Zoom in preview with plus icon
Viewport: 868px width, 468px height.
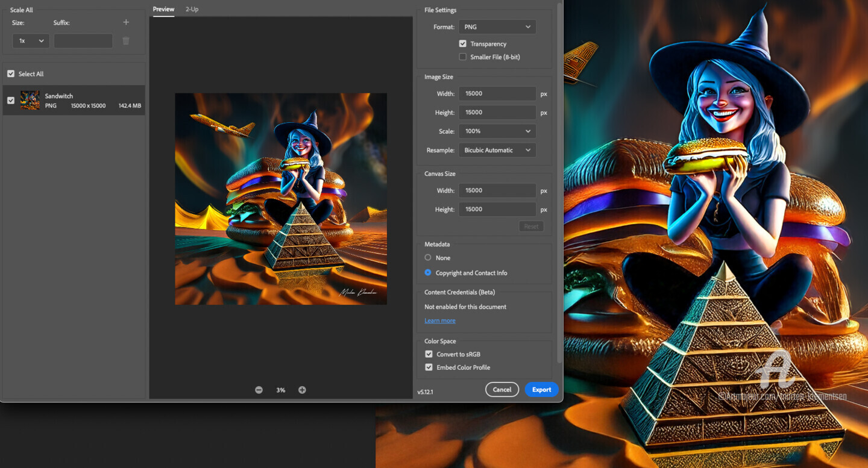[x=302, y=390]
